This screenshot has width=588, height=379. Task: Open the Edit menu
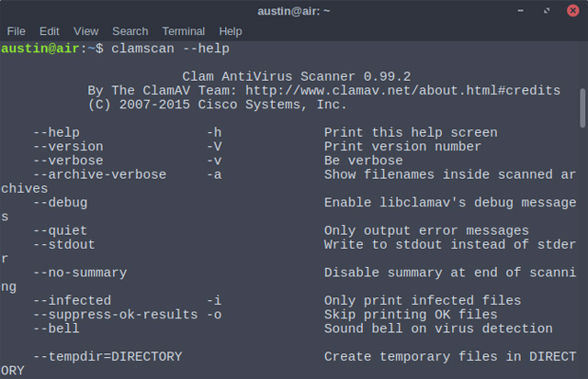click(49, 30)
